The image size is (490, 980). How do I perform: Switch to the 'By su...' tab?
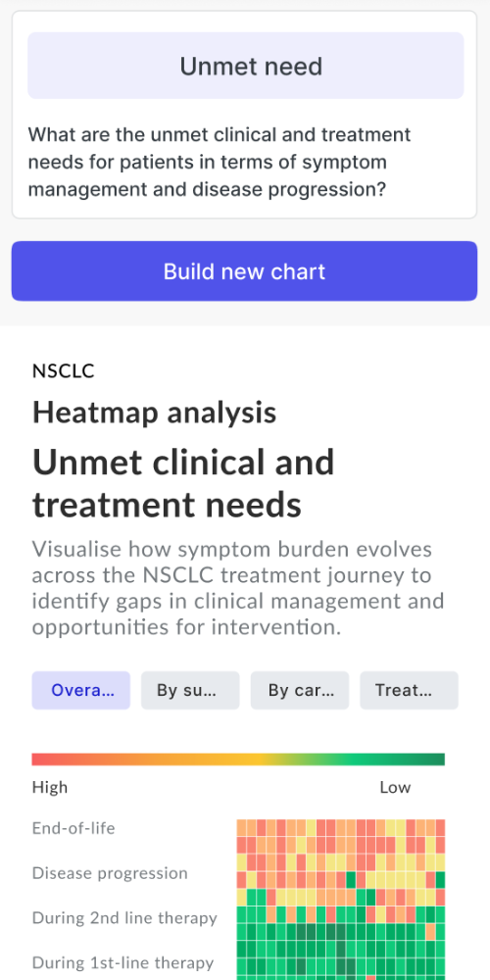click(x=190, y=691)
